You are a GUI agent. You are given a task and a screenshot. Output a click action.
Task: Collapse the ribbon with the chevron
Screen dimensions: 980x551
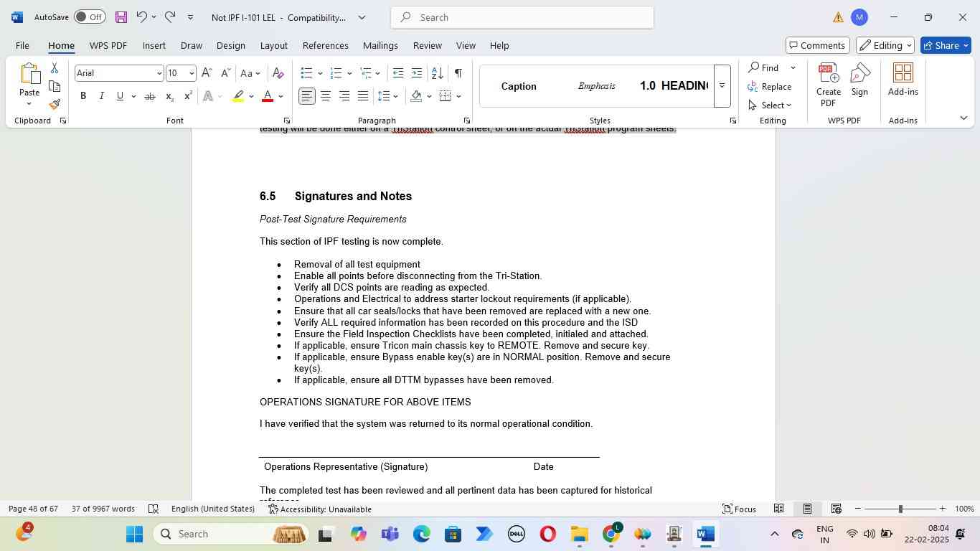coord(963,118)
